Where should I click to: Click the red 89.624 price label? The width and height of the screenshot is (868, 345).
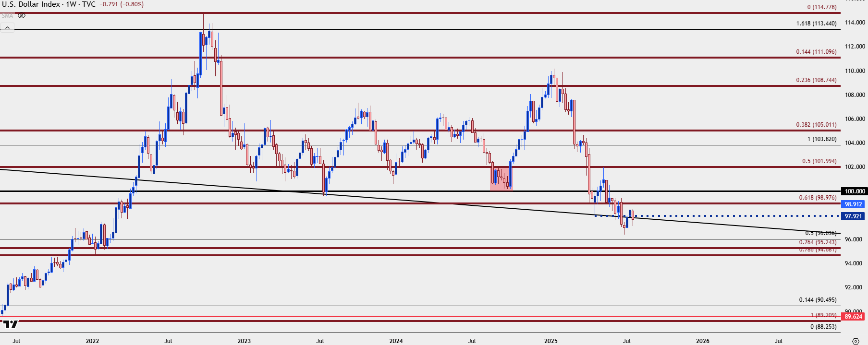pos(854,316)
